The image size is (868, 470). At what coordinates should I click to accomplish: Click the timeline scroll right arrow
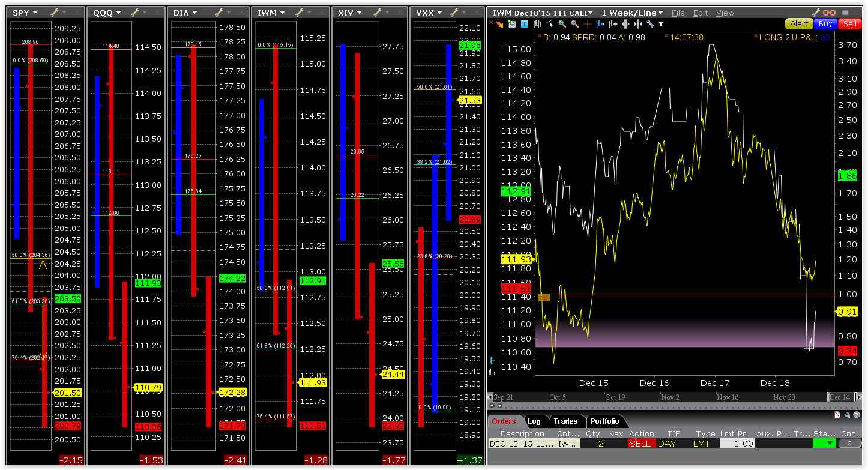click(859, 397)
